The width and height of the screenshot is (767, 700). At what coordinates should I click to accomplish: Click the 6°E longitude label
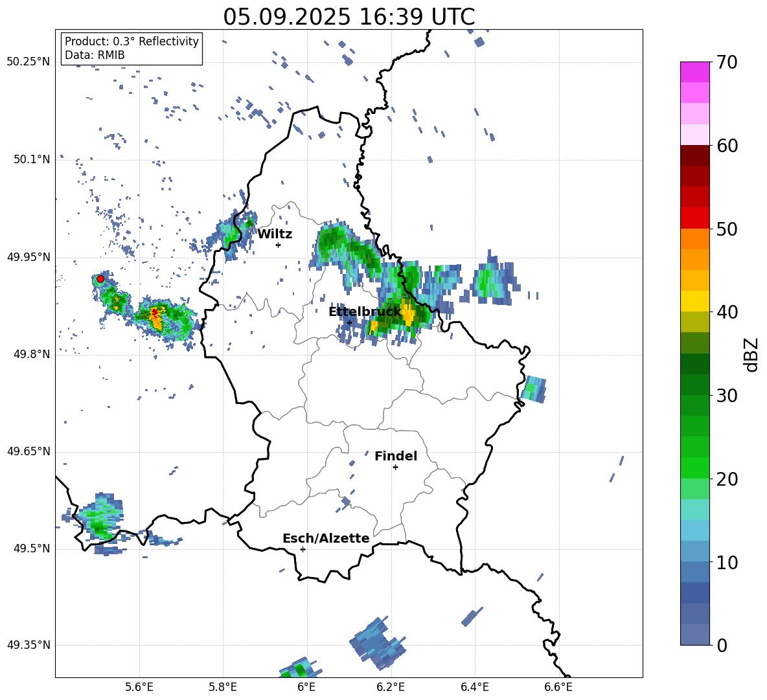click(x=306, y=687)
